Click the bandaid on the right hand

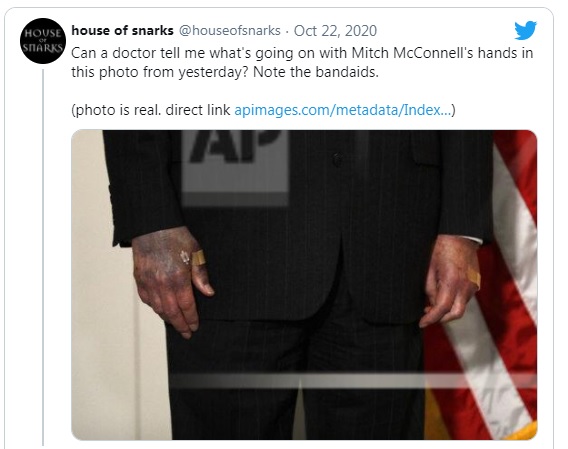point(473,278)
